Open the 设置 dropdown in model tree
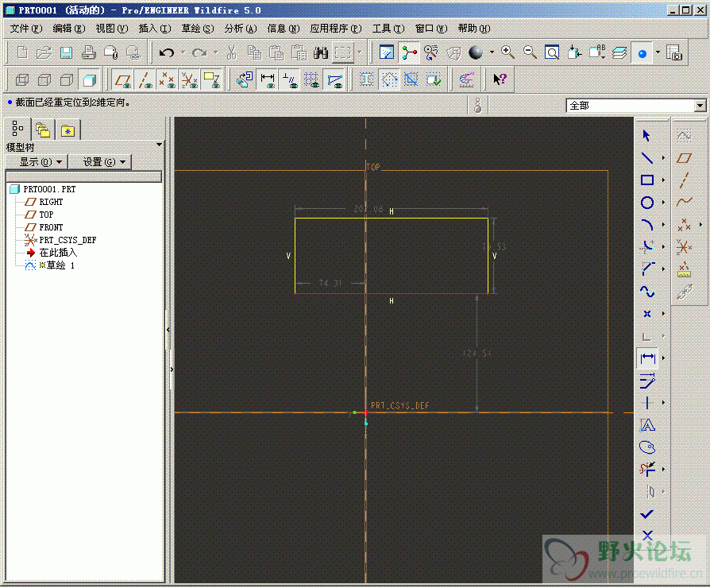 (99, 162)
